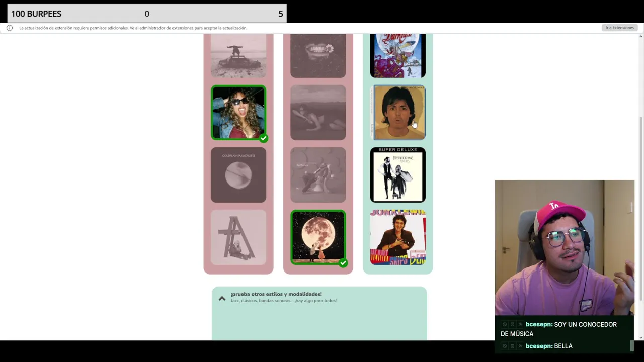Click the webcam overlay of the streamer
The height and width of the screenshot is (362, 644).
pos(565,248)
